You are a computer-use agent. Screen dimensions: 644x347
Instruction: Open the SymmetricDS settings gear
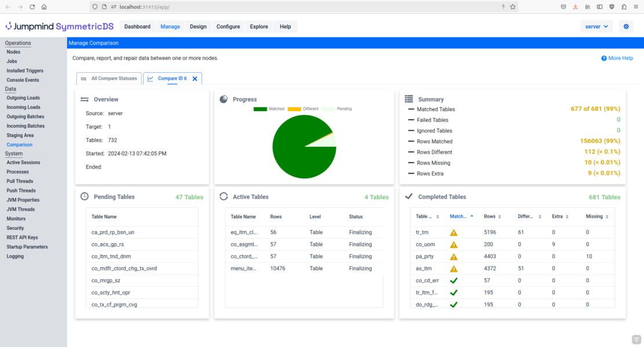[x=626, y=27]
